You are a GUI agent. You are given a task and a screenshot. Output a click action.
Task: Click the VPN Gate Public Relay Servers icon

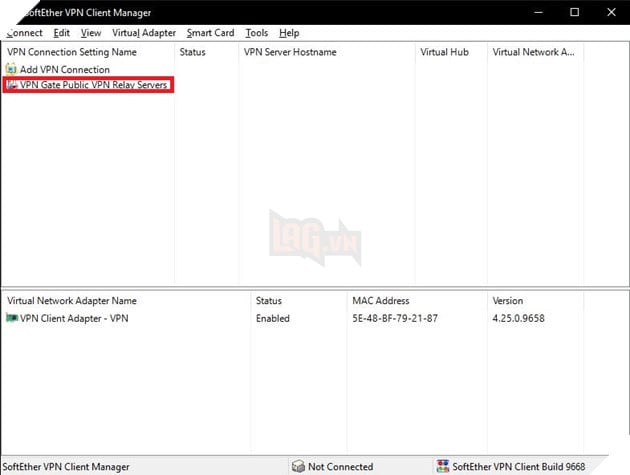[x=12, y=85]
